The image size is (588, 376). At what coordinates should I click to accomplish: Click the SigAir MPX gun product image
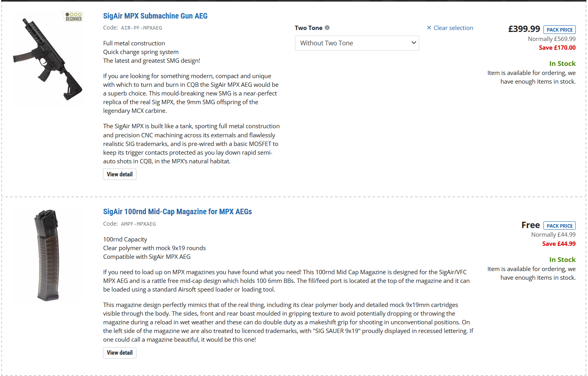(x=47, y=59)
